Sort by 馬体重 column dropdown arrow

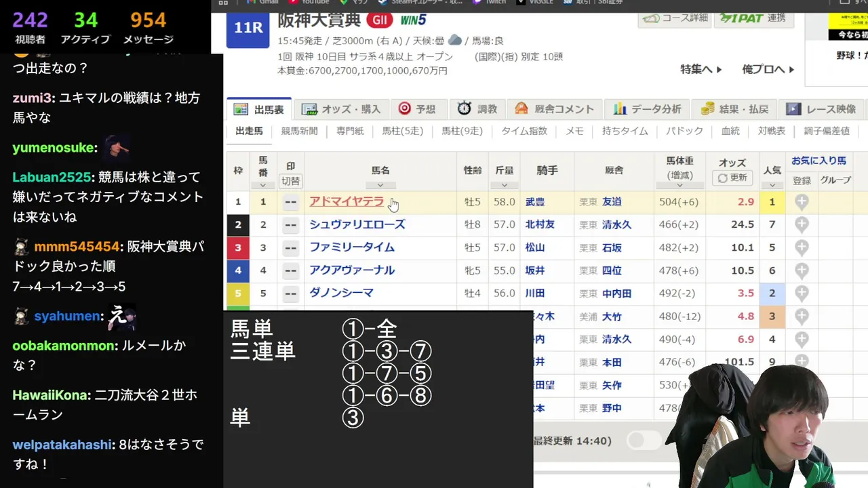tap(679, 185)
